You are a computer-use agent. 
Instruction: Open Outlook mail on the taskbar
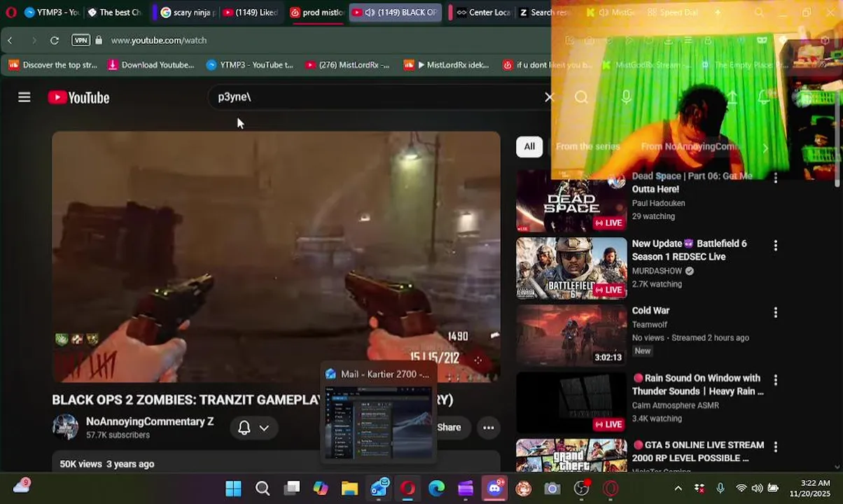coord(379,488)
